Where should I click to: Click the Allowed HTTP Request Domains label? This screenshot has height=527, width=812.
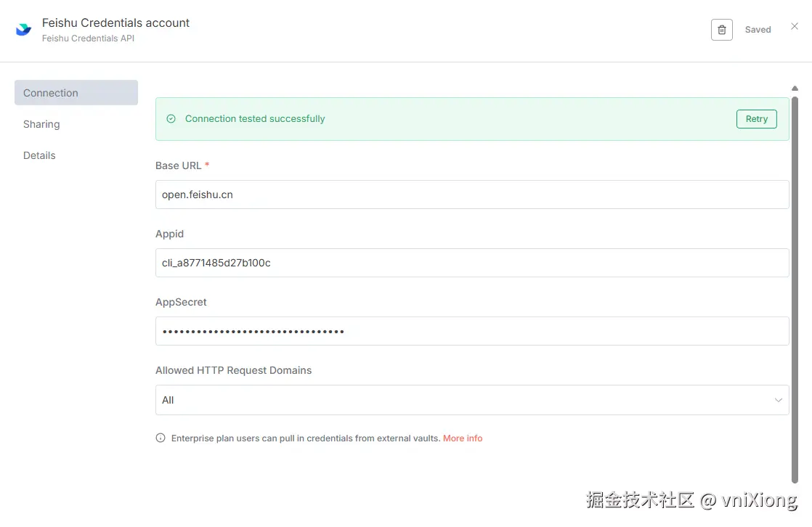pyautogui.click(x=234, y=370)
